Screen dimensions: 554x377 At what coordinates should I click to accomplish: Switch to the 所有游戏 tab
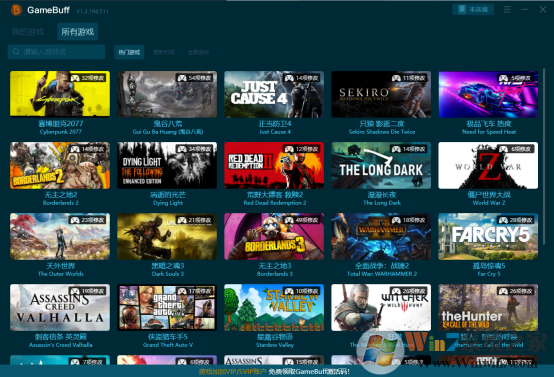78,32
